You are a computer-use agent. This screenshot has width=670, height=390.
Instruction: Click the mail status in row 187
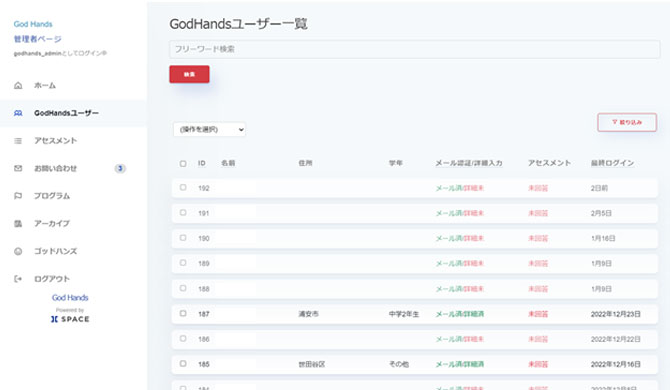[460, 314]
